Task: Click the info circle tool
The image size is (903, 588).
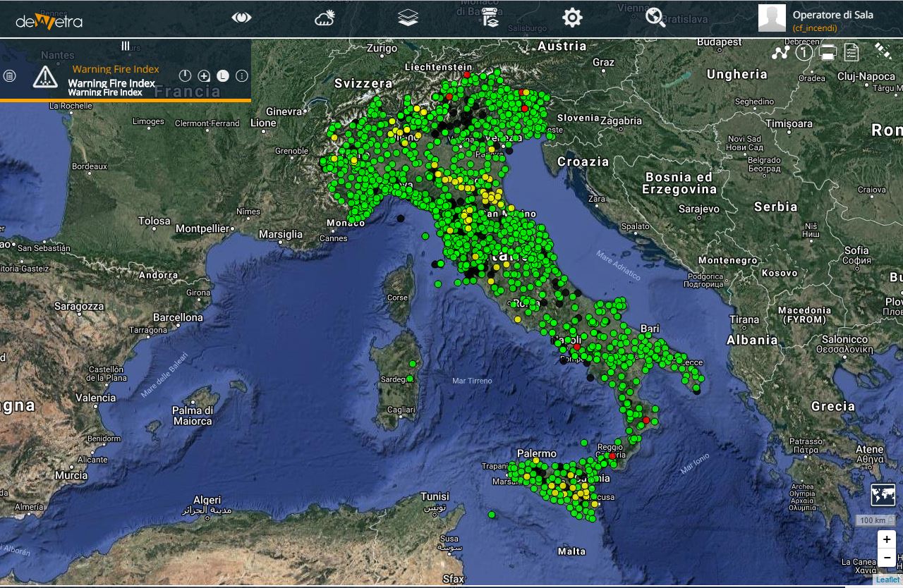Action: (x=804, y=52)
